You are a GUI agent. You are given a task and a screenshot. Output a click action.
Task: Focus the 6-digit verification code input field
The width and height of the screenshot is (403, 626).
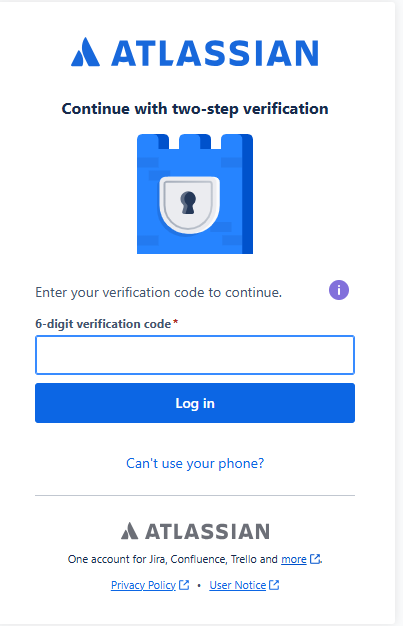pos(195,355)
